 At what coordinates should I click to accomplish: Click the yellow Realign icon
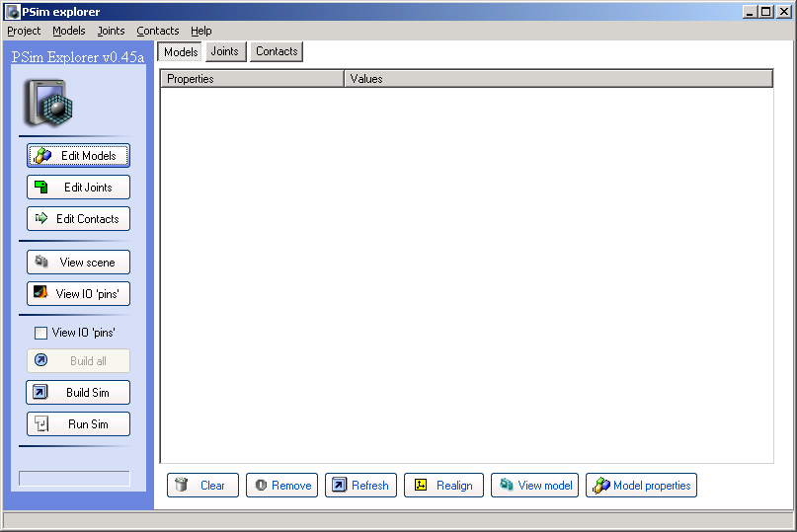click(x=420, y=486)
